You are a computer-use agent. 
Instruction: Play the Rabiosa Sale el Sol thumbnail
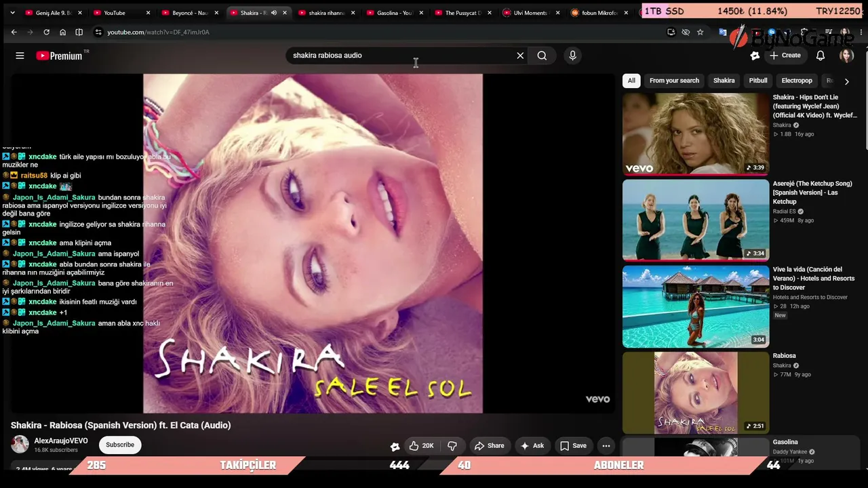coord(696,392)
